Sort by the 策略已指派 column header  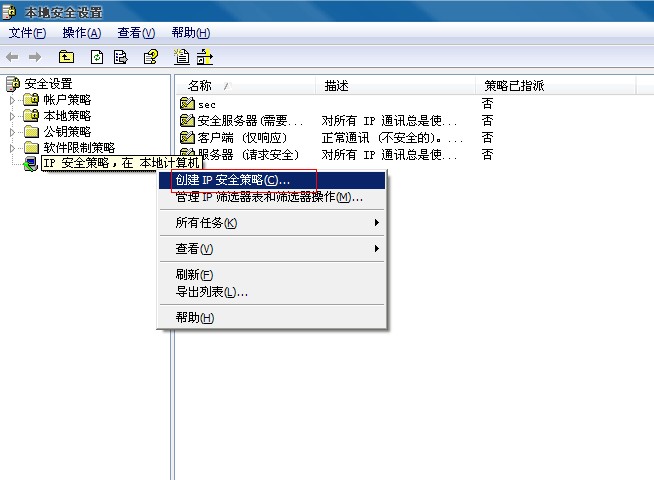pyautogui.click(x=556, y=86)
